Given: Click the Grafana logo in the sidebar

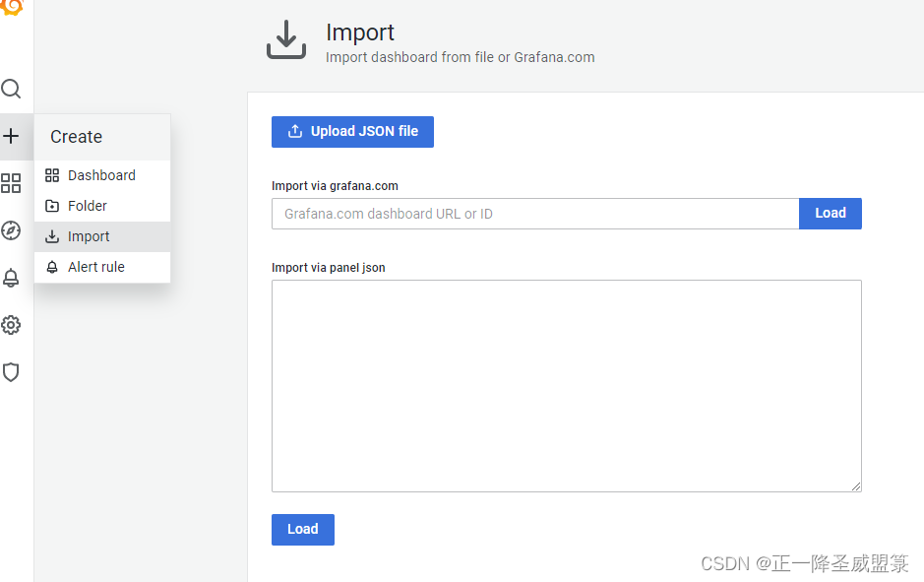Looking at the screenshot, I should [x=11, y=7].
